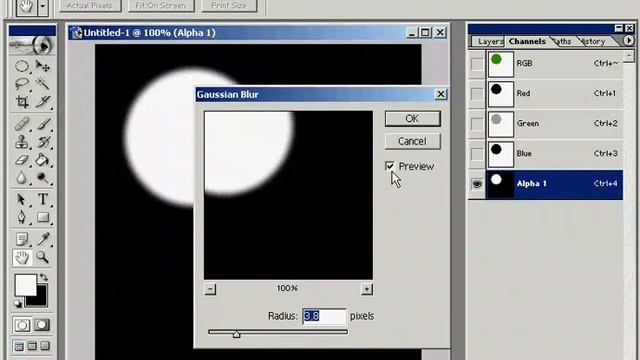
Task: Select the Move tool
Action: (x=42, y=66)
